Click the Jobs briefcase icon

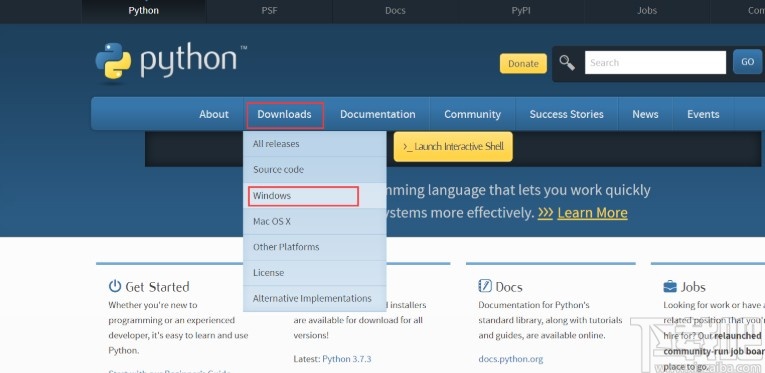[x=670, y=286]
